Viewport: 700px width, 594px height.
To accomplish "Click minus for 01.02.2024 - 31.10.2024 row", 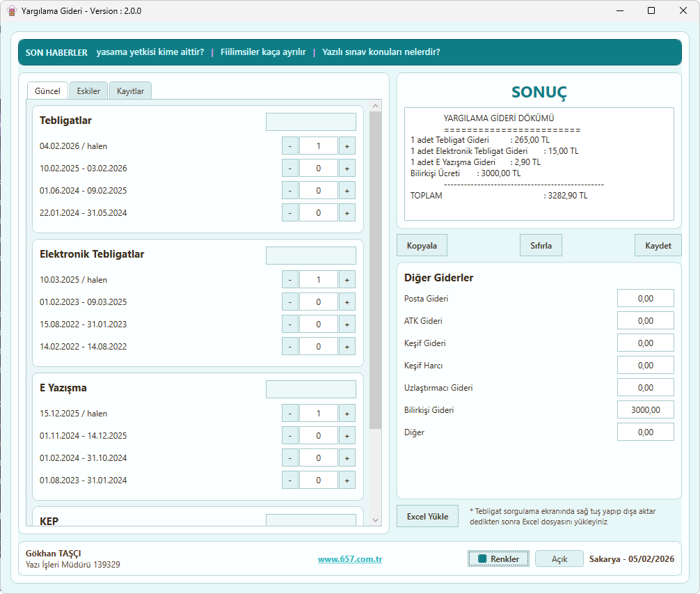I will pos(290,458).
